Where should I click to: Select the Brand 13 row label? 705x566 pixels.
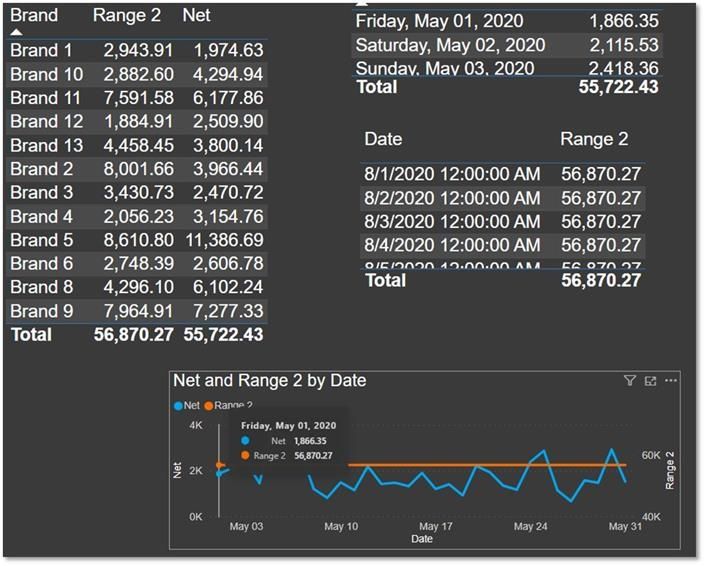(x=47, y=145)
